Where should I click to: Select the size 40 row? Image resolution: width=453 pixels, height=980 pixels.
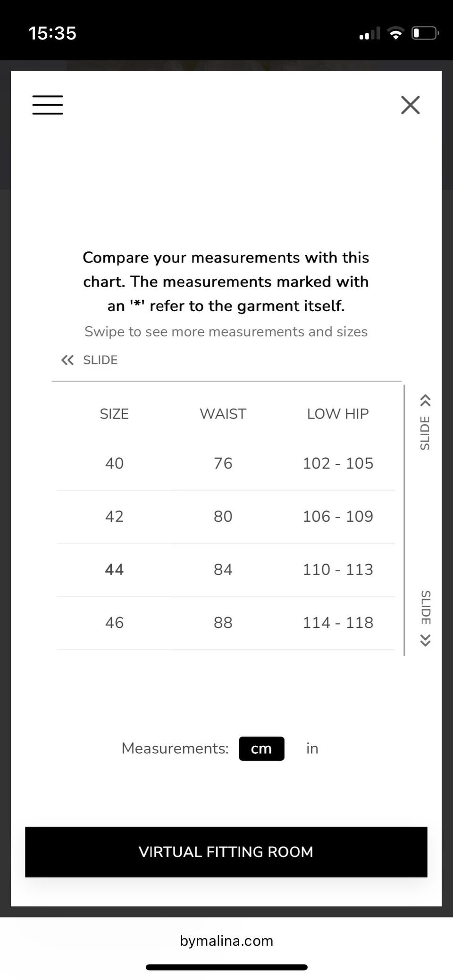coord(226,463)
